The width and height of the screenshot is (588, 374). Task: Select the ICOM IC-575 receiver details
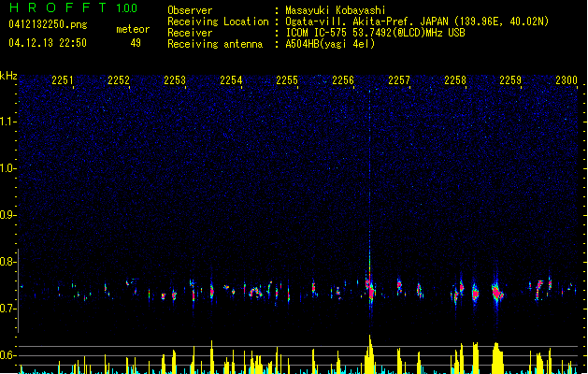(375, 33)
